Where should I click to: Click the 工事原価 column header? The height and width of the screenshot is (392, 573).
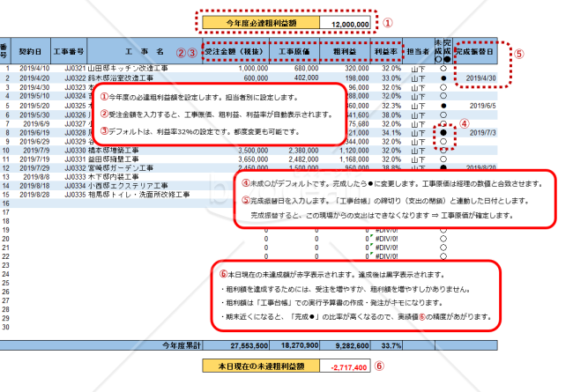pyautogui.click(x=294, y=51)
